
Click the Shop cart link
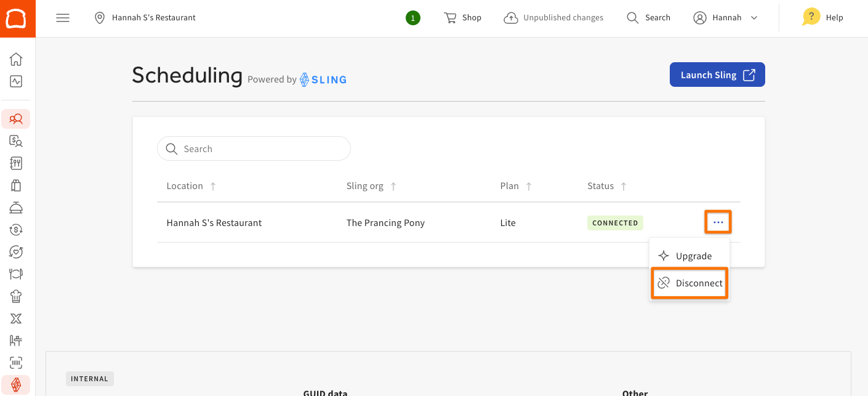tap(463, 18)
